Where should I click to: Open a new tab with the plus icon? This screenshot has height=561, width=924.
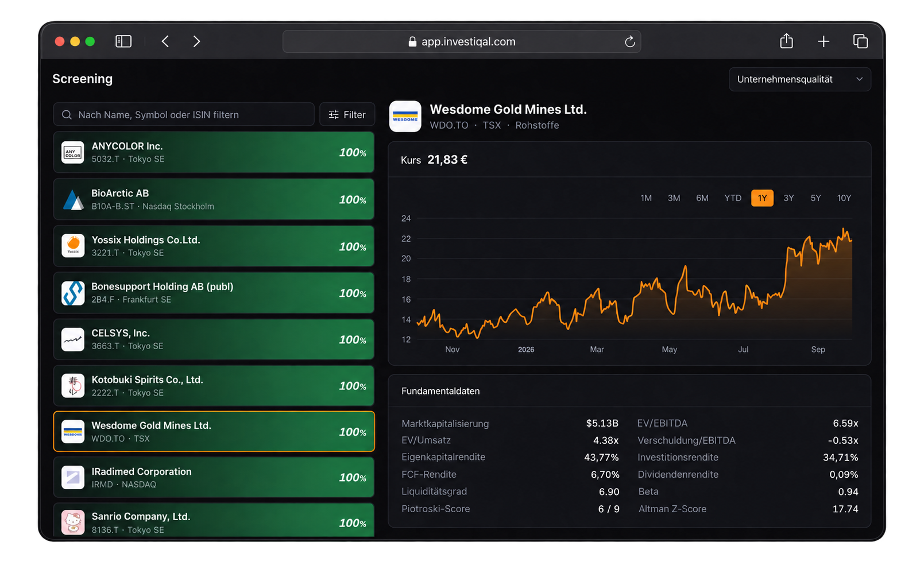(x=824, y=41)
